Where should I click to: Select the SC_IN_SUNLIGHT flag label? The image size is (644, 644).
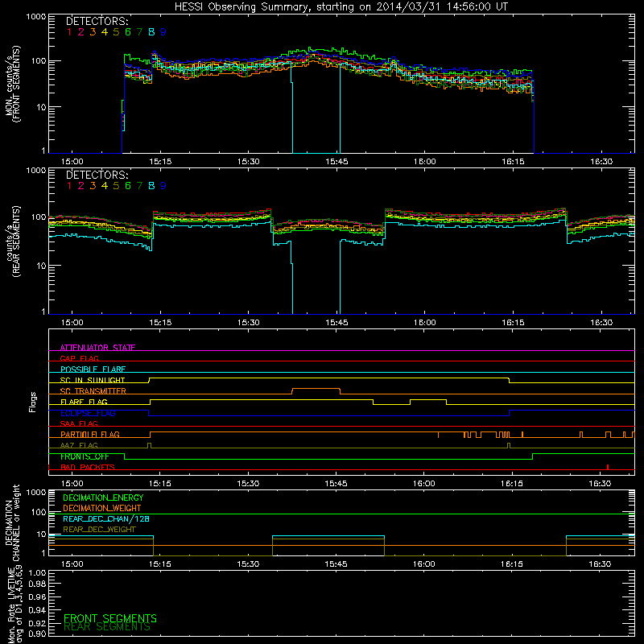click(x=93, y=380)
